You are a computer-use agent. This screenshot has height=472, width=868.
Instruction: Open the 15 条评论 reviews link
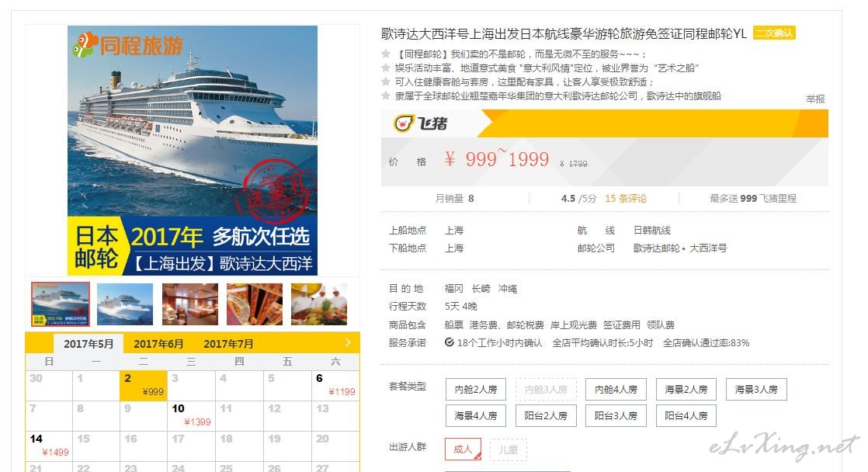pyautogui.click(x=626, y=199)
